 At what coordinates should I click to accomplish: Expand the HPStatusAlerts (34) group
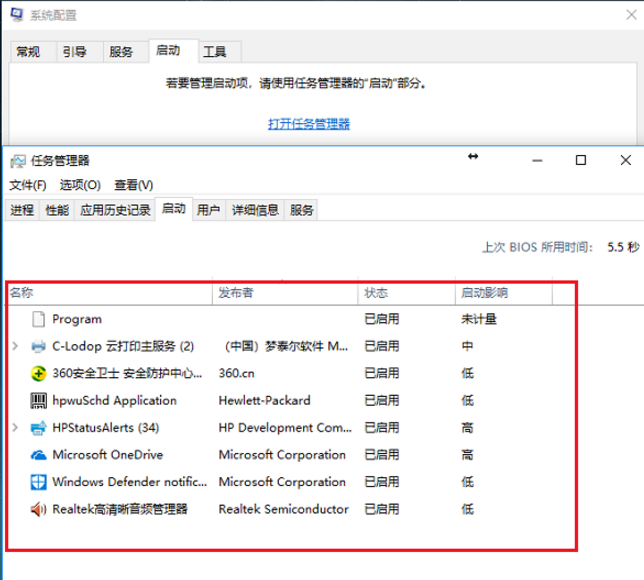pos(15,428)
